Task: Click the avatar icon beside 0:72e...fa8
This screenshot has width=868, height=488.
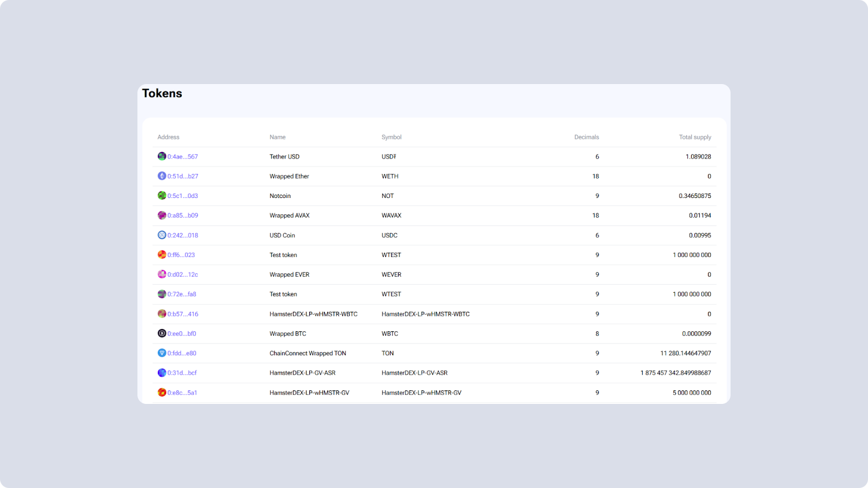Action: (162, 294)
